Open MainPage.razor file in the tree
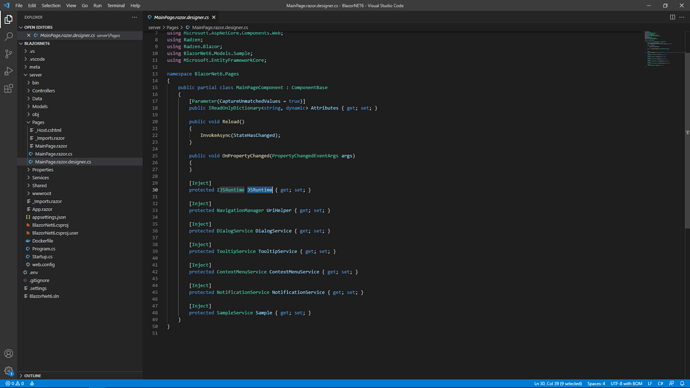The image size is (690, 388). click(x=51, y=146)
